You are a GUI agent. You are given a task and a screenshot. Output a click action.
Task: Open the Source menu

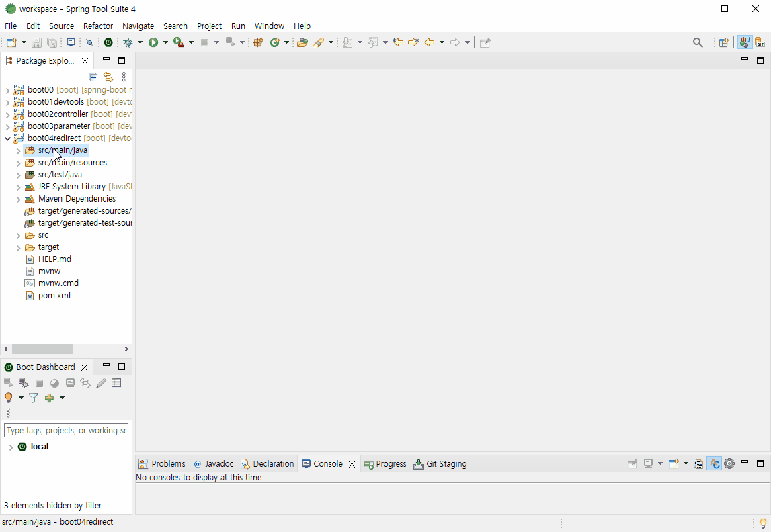pyautogui.click(x=61, y=26)
